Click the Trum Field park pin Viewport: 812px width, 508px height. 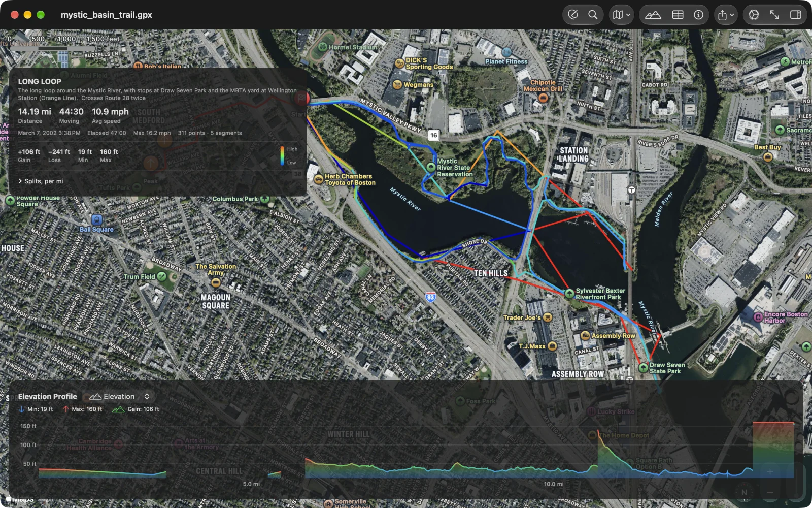[x=161, y=276]
